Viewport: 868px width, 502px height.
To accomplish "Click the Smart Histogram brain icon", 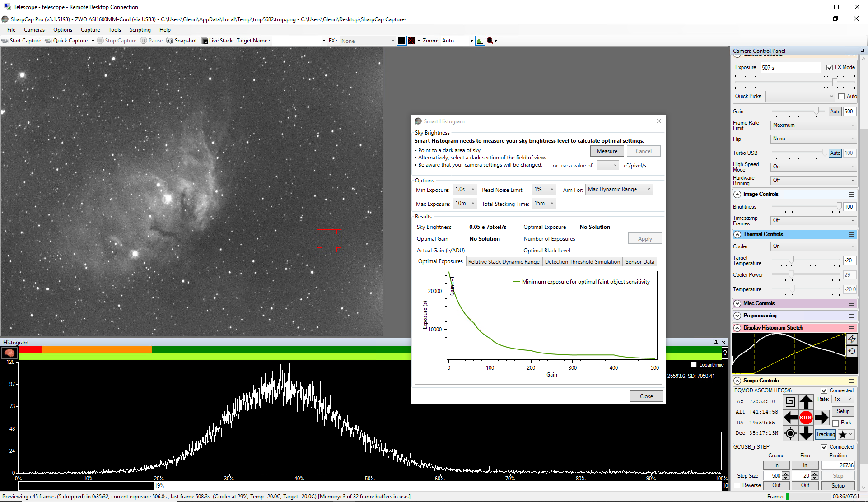I will coord(9,353).
